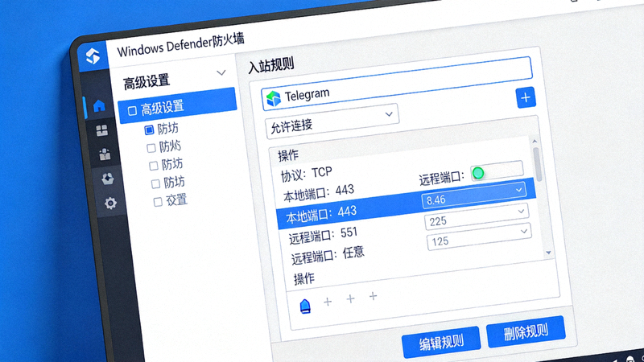The width and height of the screenshot is (644, 362).
Task: Open the shield cube icon in sidebar
Action: tap(108, 179)
